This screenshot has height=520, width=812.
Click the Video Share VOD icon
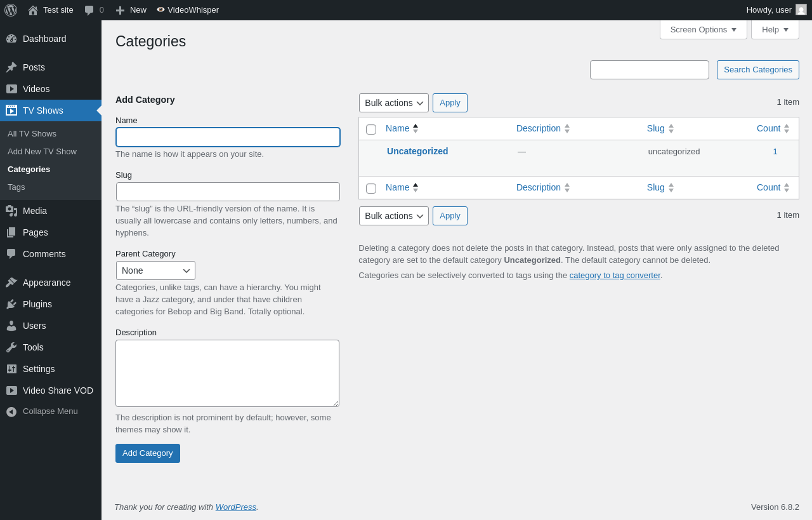pos(11,390)
